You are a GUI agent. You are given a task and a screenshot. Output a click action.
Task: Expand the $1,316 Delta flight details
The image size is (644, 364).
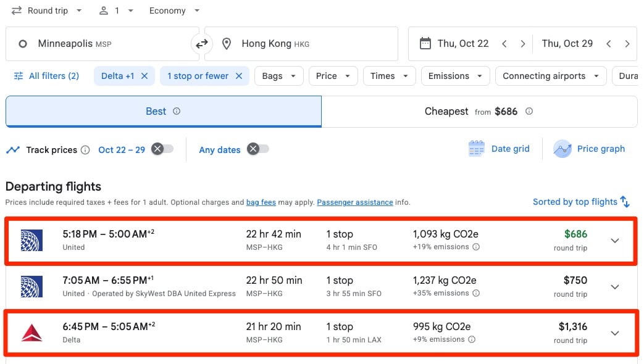(x=615, y=333)
